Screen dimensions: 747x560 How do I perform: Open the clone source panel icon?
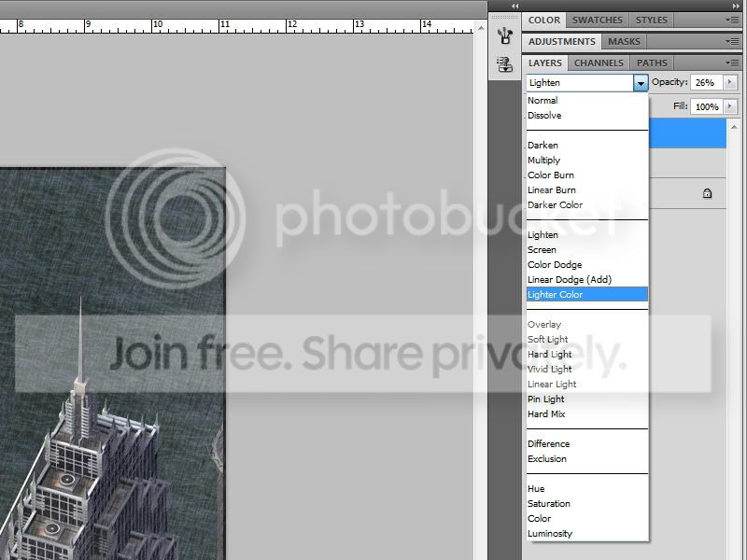(x=504, y=63)
